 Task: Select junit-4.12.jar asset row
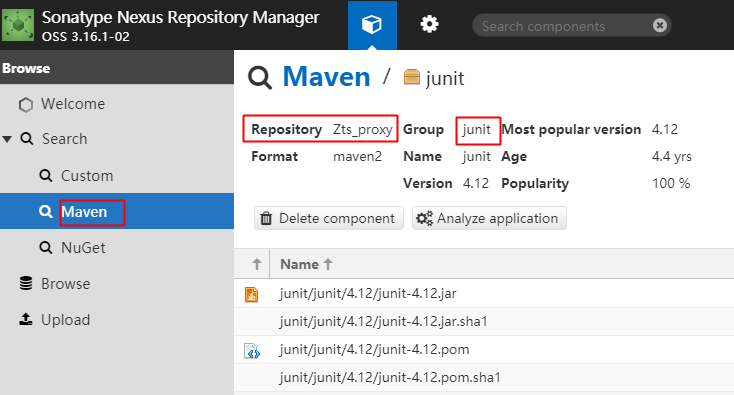point(484,294)
